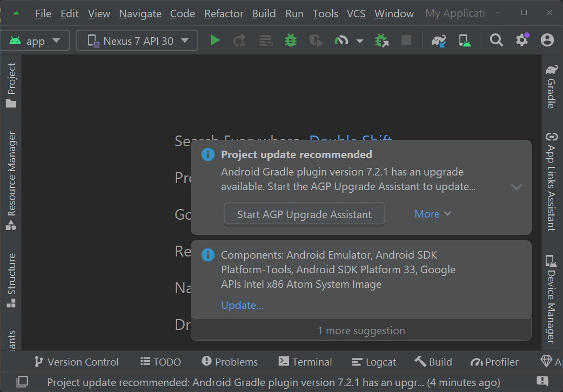This screenshot has height=392, width=563.
Task: Open the Code menu
Action: click(183, 13)
